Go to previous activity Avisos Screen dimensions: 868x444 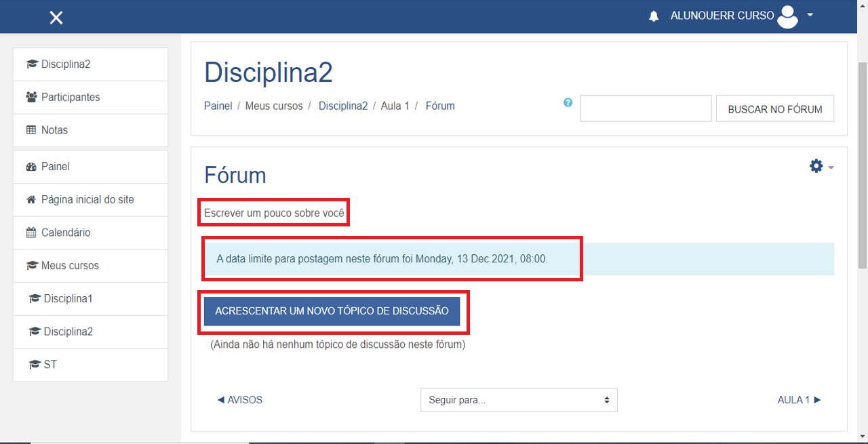(x=239, y=400)
